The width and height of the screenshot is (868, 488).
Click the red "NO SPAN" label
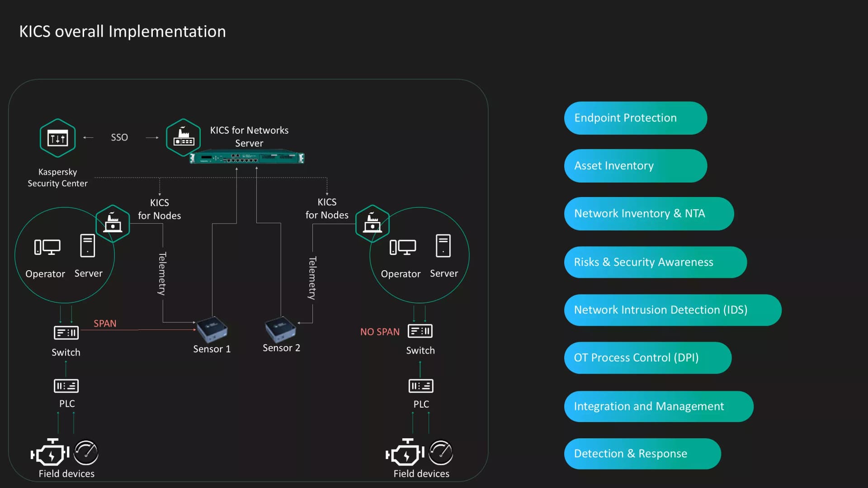[380, 332]
